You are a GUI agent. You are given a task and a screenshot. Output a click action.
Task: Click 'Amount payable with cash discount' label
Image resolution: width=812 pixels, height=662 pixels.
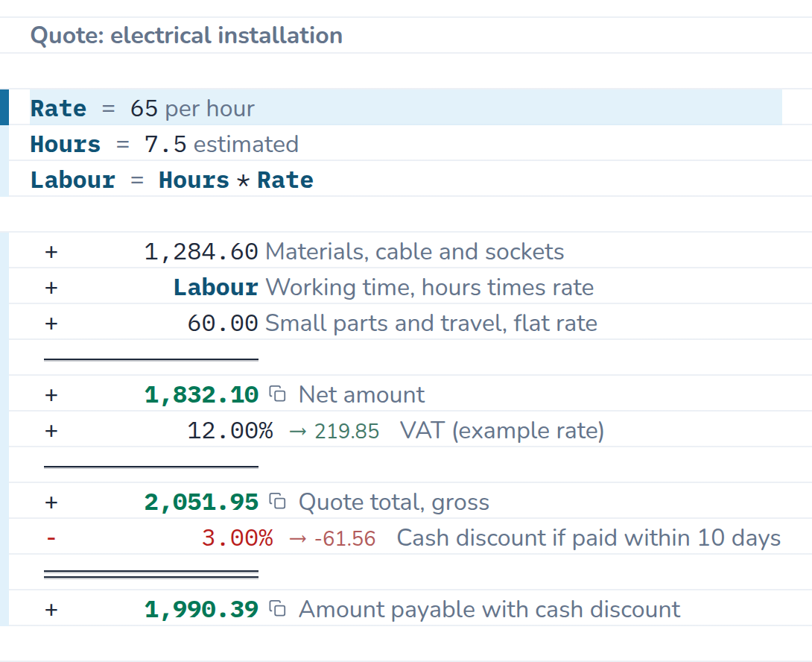point(489,610)
